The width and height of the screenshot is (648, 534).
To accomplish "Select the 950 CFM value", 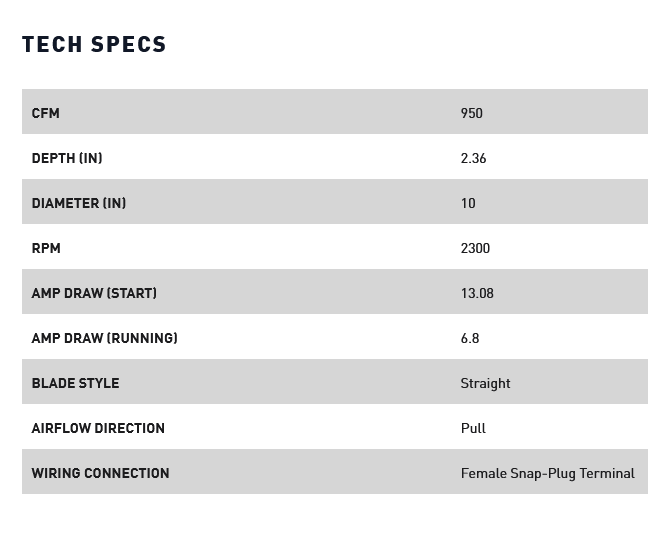I will coord(472,113).
